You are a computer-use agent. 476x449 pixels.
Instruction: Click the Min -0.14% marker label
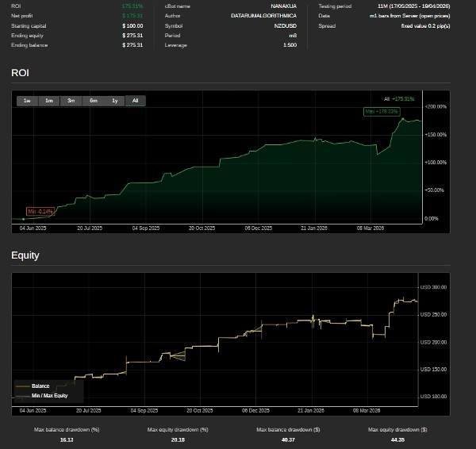pos(40,211)
